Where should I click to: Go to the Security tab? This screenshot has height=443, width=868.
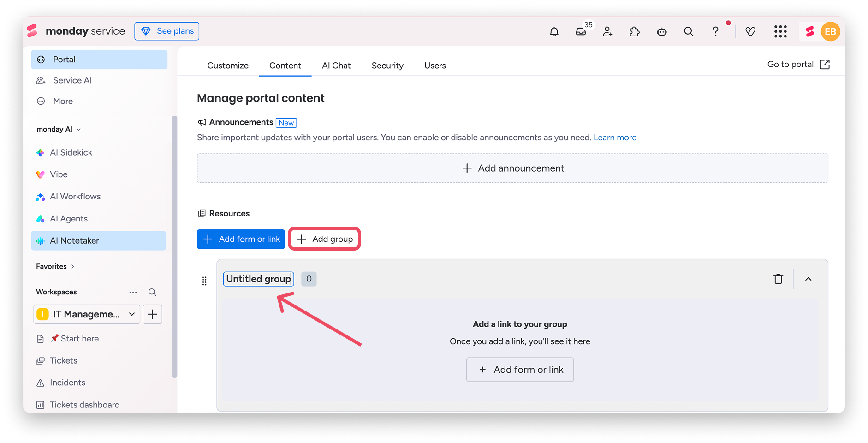click(x=387, y=66)
